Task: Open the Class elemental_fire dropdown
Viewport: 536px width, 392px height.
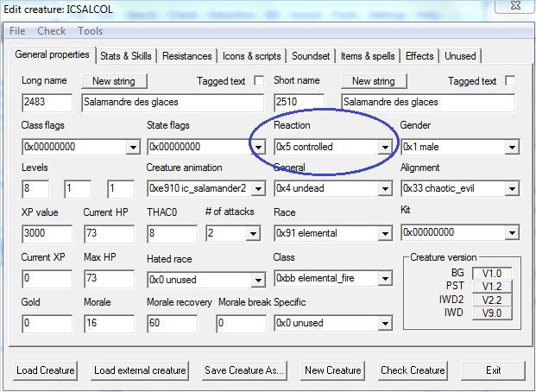Action: pos(385,278)
